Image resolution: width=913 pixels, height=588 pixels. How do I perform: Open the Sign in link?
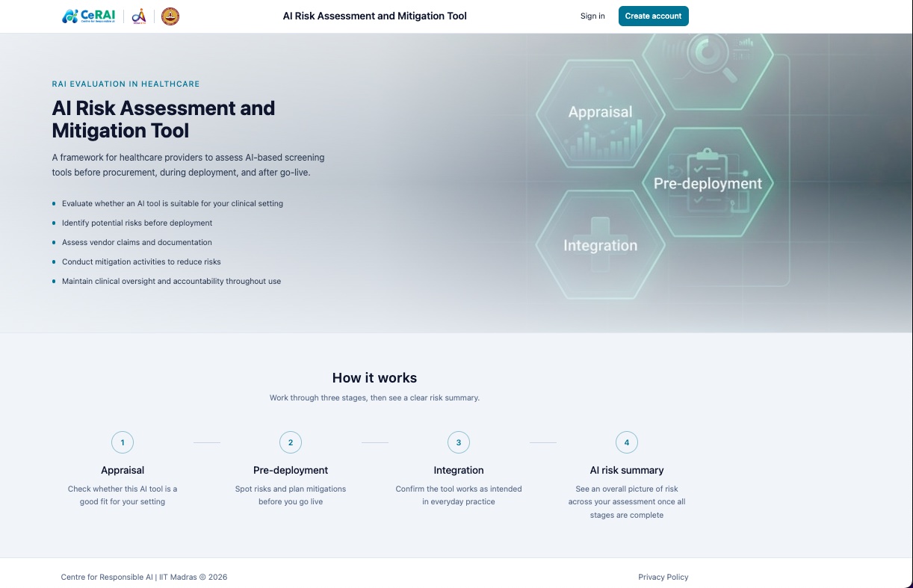(x=592, y=16)
